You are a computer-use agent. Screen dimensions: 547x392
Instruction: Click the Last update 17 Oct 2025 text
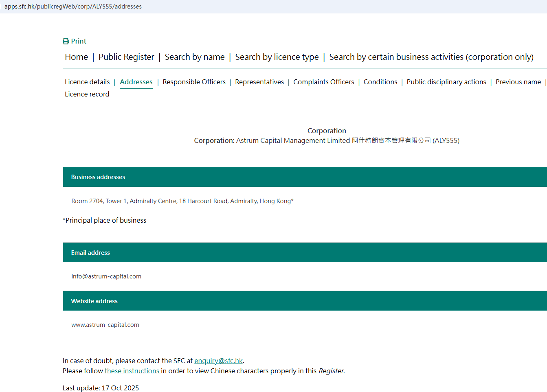101,388
